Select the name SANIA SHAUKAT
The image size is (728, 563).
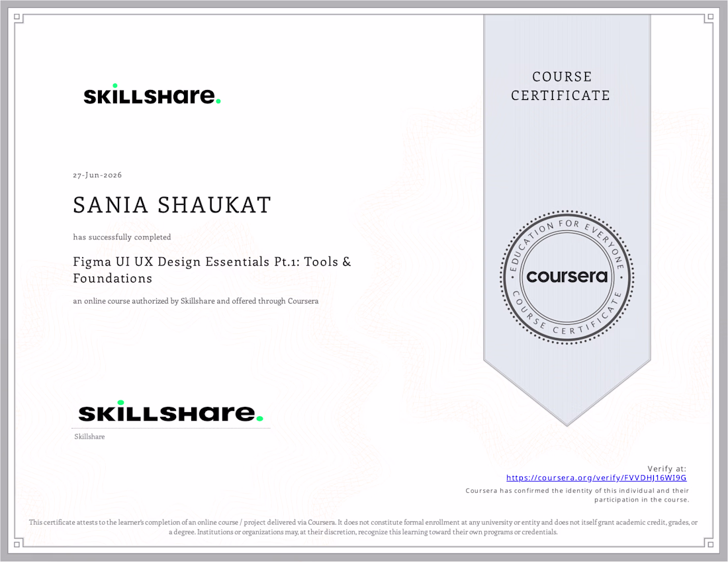click(172, 205)
